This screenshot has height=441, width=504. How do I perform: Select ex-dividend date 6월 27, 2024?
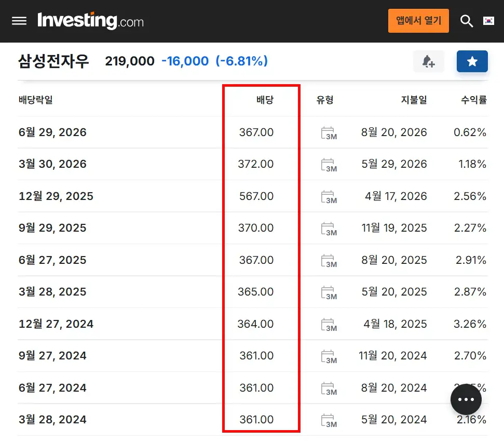53,387
